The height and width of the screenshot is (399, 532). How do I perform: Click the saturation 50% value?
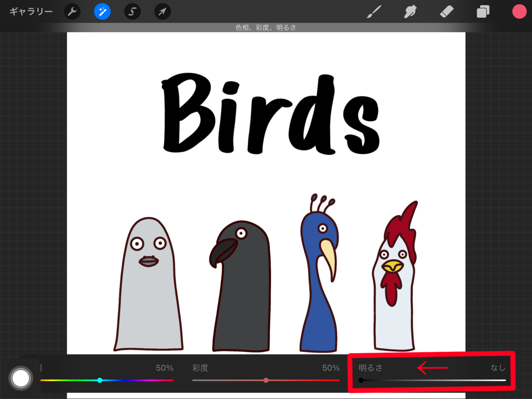click(x=331, y=368)
